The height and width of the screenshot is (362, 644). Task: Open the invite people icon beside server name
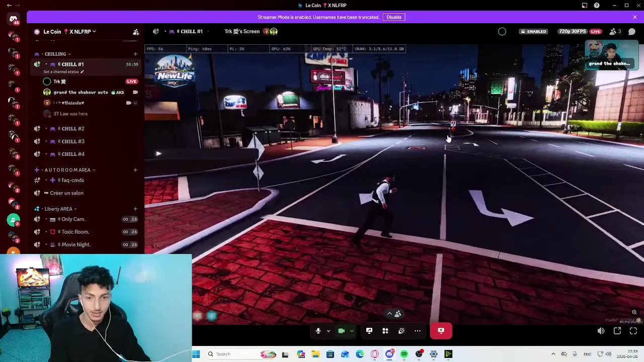pos(135,32)
